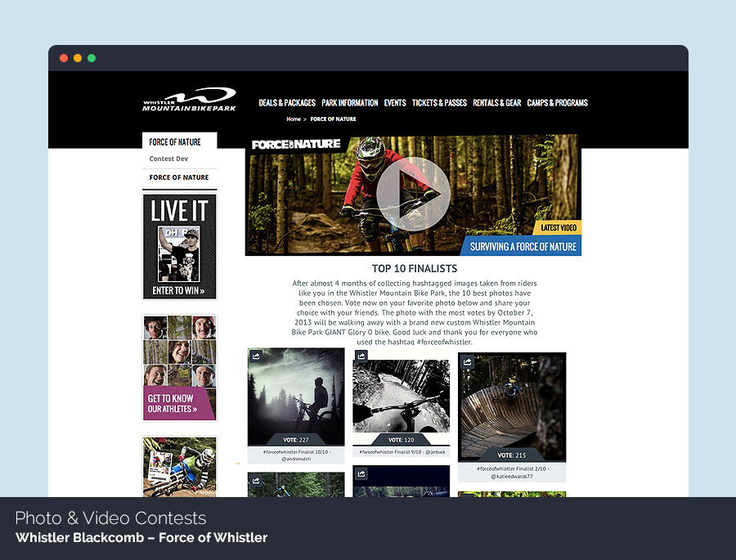736x560 pixels.
Task: Click the mountain biker sidebar photo
Action: click(180, 467)
